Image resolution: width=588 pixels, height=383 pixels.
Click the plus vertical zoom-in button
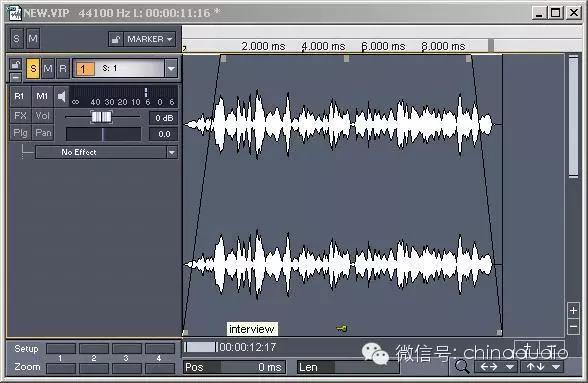573,311
